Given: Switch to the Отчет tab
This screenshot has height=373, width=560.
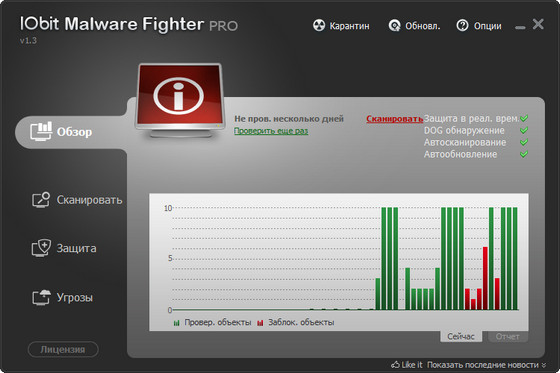Looking at the screenshot, I should [507, 336].
